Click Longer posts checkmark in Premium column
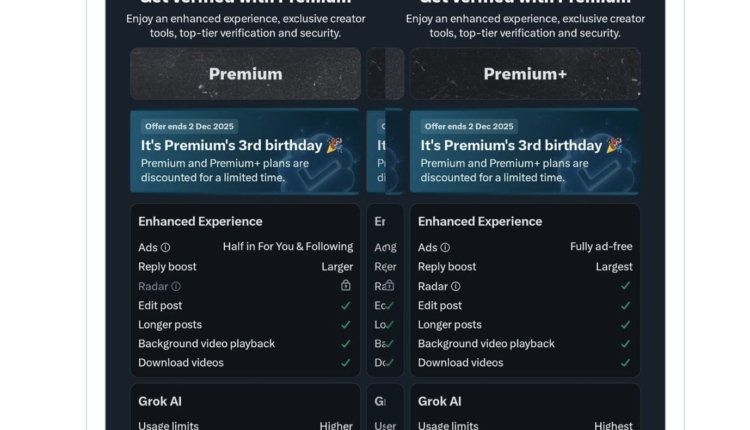 coord(346,324)
